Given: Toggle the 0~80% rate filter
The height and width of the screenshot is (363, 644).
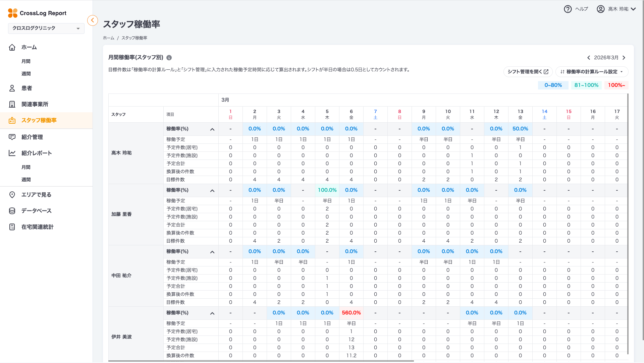Looking at the screenshot, I should (x=553, y=85).
